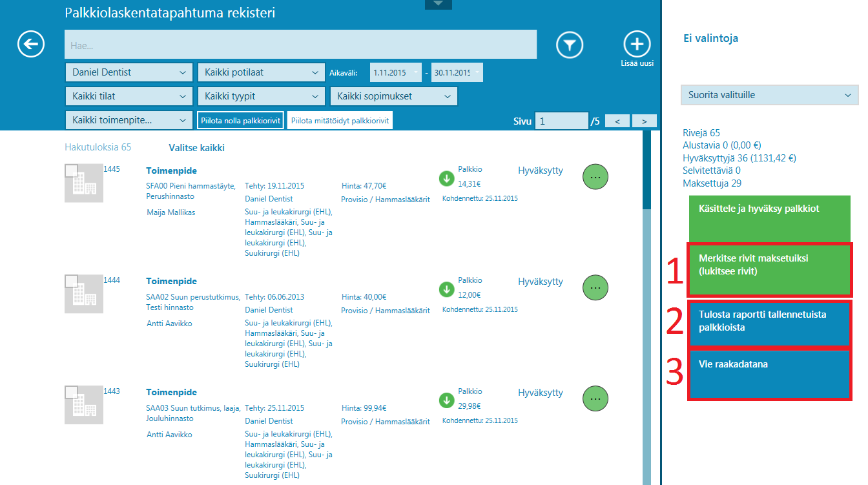The width and height of the screenshot is (868, 485).
Task: Open the filter funnel icon
Action: point(570,45)
